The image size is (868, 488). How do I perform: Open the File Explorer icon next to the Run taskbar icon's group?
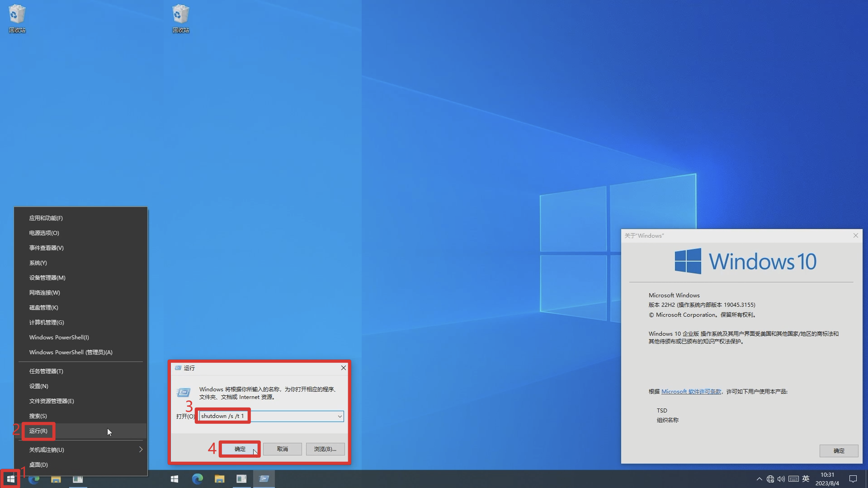click(219, 479)
